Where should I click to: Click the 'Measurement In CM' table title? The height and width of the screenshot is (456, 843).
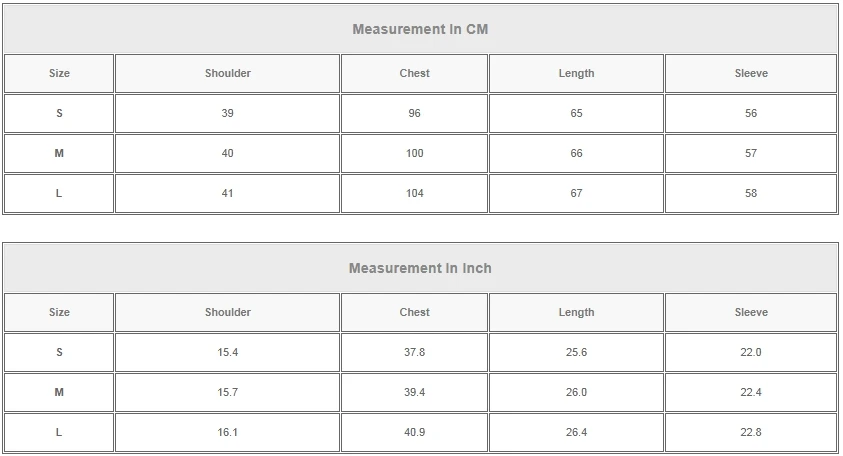(x=420, y=29)
